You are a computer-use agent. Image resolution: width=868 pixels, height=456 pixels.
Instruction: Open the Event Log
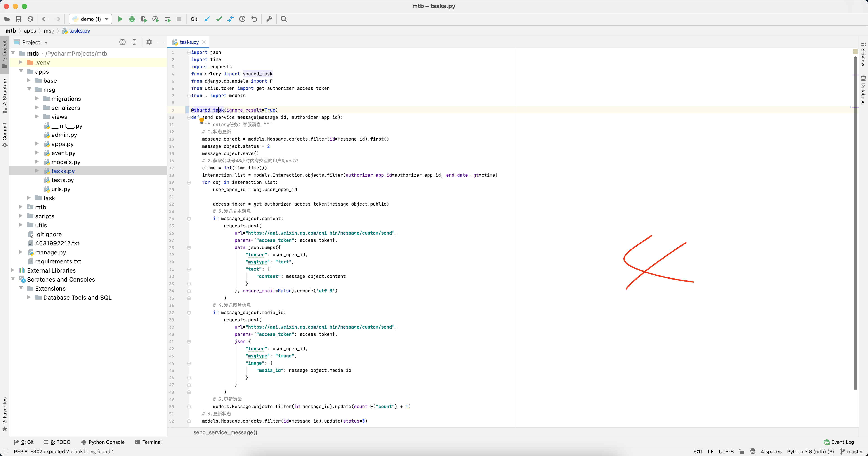click(x=839, y=442)
